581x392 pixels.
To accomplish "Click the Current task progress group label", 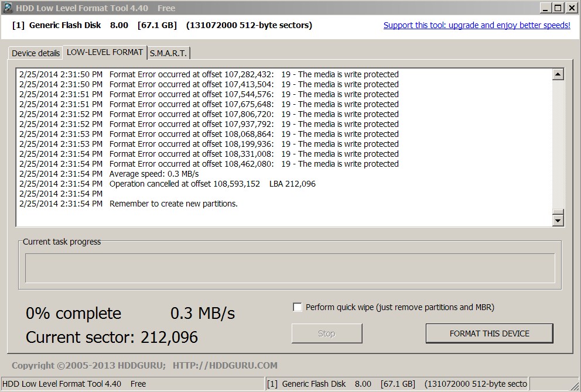I will (62, 242).
